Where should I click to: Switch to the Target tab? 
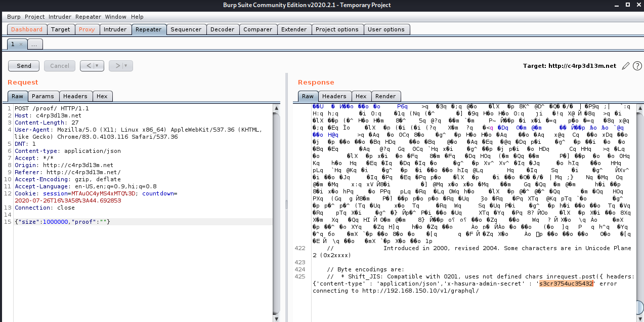click(61, 29)
